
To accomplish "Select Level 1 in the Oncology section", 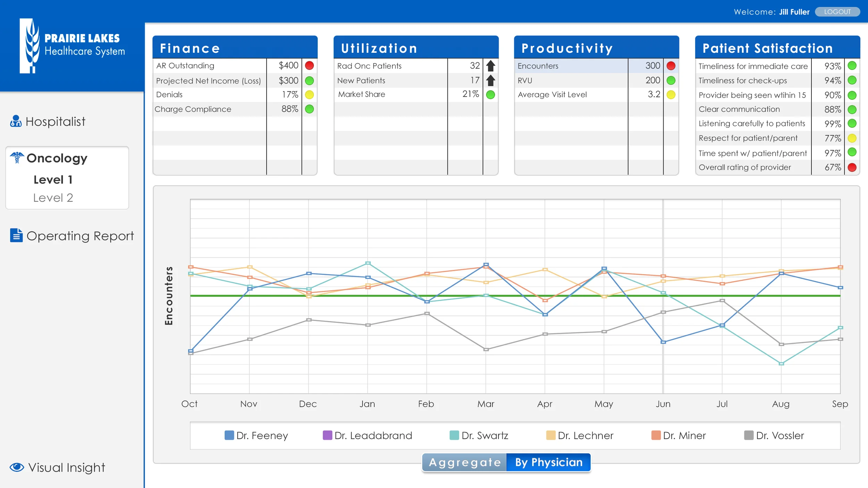I will tap(53, 179).
